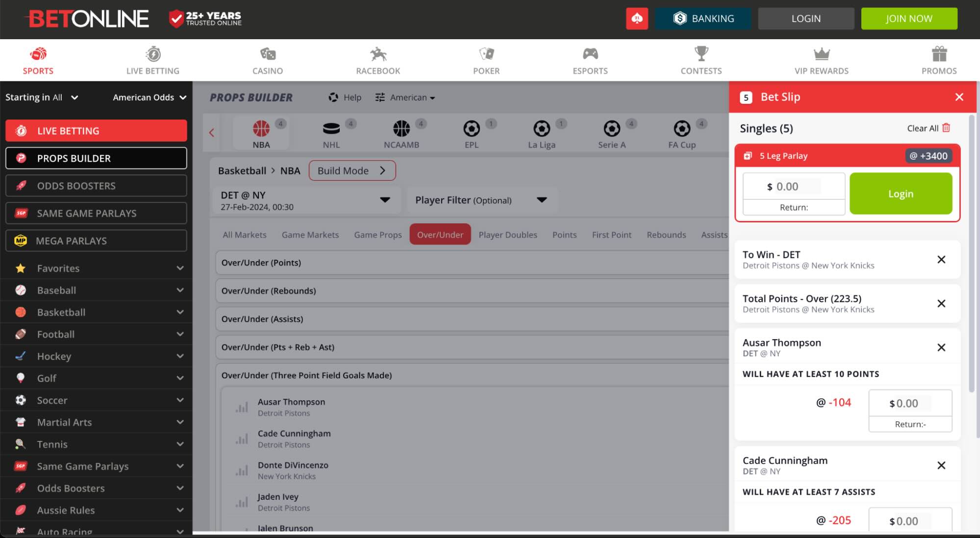Open the Sports section icon
Image resolution: width=980 pixels, height=538 pixels.
[x=38, y=53]
